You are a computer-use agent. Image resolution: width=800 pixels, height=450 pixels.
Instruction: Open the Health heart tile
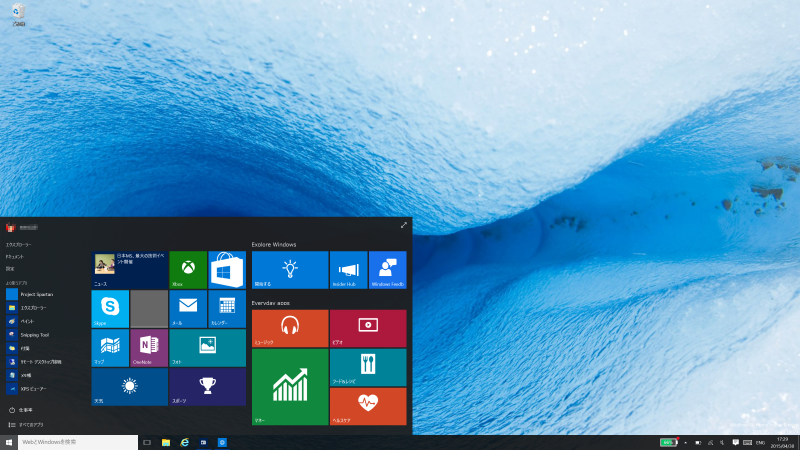[368, 406]
